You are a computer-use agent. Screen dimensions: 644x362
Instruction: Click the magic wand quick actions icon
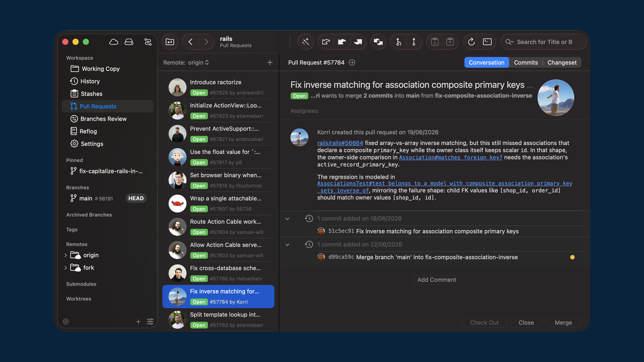305,42
